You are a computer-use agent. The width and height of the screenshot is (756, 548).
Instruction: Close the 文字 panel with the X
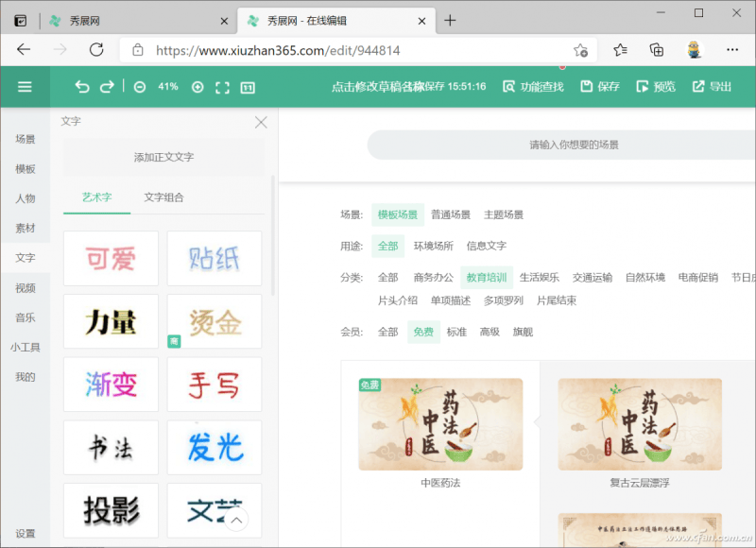click(261, 122)
